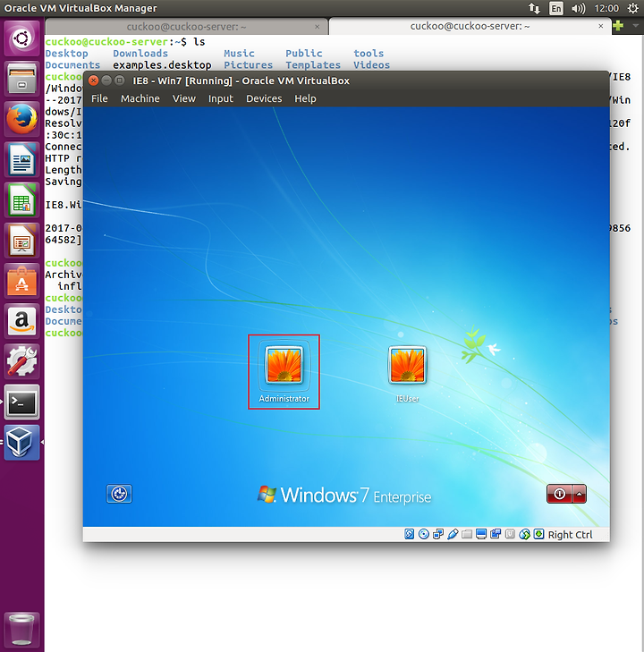Open the terminal tab list dropdown arrow
The image size is (644, 652).
(635, 26)
